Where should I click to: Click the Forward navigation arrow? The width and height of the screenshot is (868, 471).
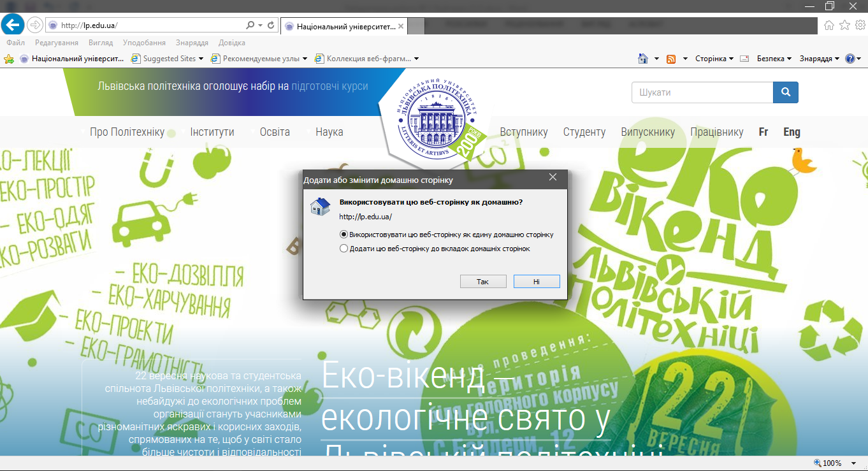pyautogui.click(x=35, y=25)
